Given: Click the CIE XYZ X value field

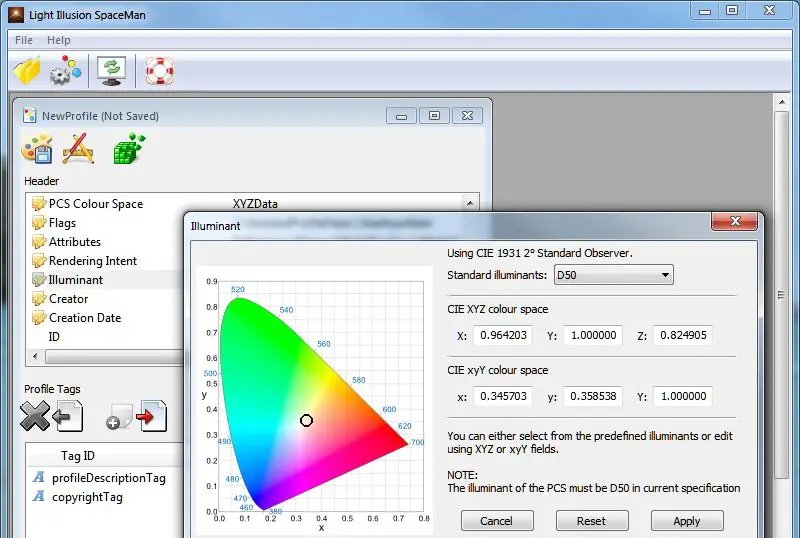Looking at the screenshot, I should pyautogui.click(x=503, y=335).
